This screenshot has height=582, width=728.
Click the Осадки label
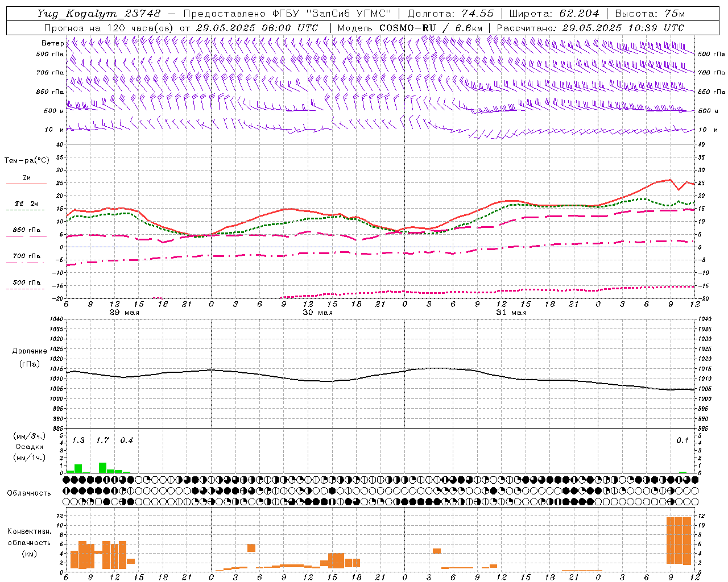[29, 447]
